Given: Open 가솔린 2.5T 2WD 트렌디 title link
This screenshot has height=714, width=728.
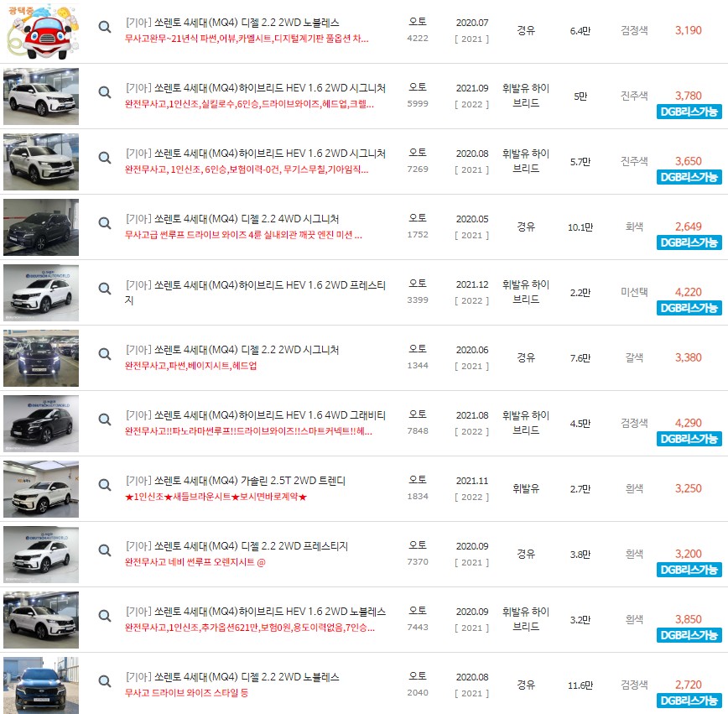Looking at the screenshot, I should (236, 482).
